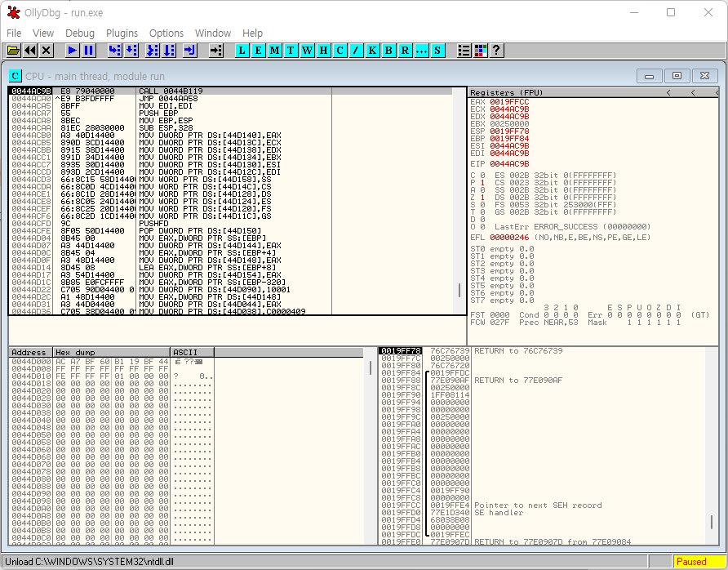
Task: Open Handles window with H button
Action: tap(324, 50)
